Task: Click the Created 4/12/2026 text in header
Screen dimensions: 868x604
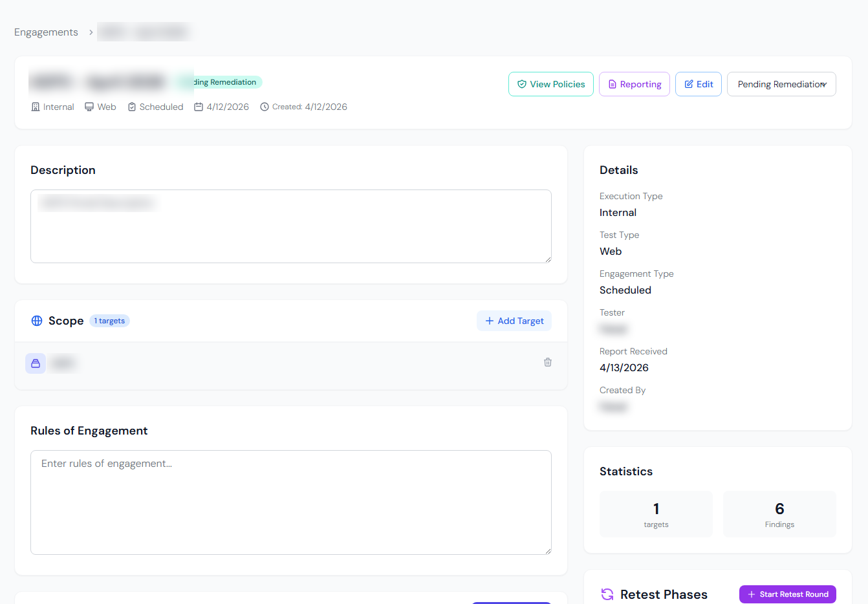Action: click(x=309, y=107)
